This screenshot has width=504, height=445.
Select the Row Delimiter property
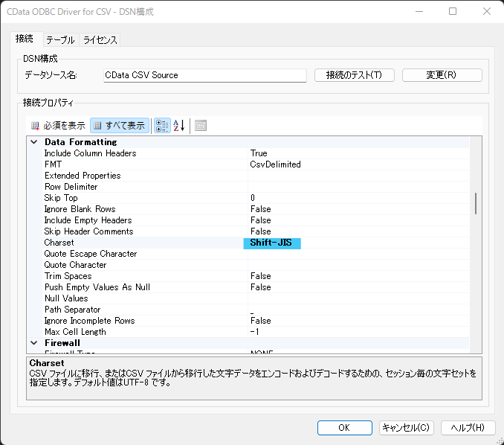click(x=71, y=187)
